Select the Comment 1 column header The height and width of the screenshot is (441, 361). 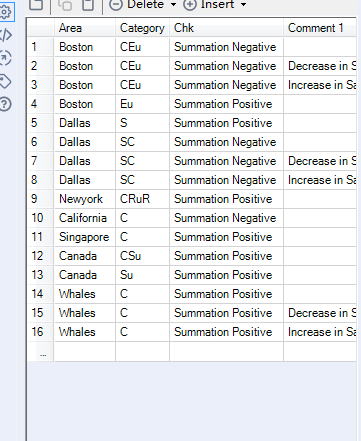[x=320, y=28]
